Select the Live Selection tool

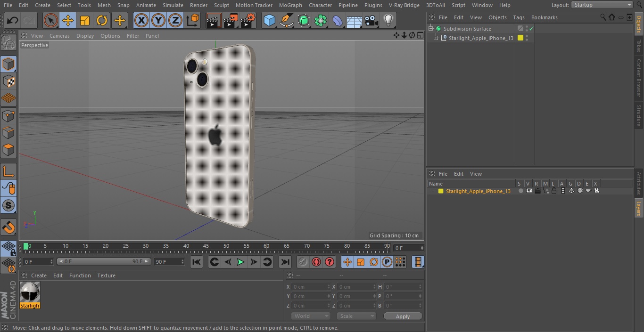(51, 20)
